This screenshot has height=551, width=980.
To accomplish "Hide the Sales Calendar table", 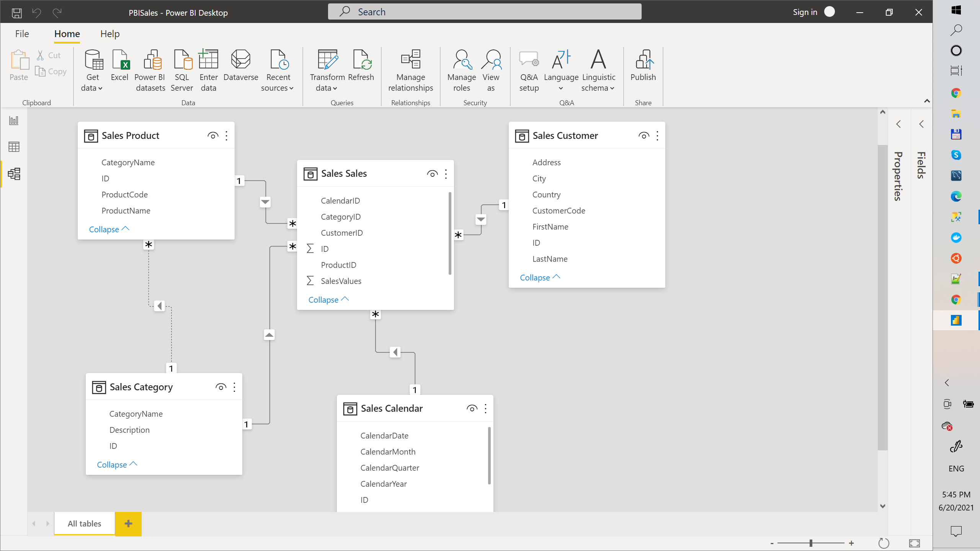I will coord(472,408).
